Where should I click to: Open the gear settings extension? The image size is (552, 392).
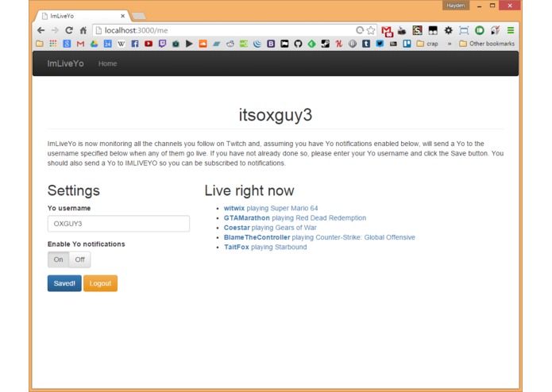tap(448, 30)
